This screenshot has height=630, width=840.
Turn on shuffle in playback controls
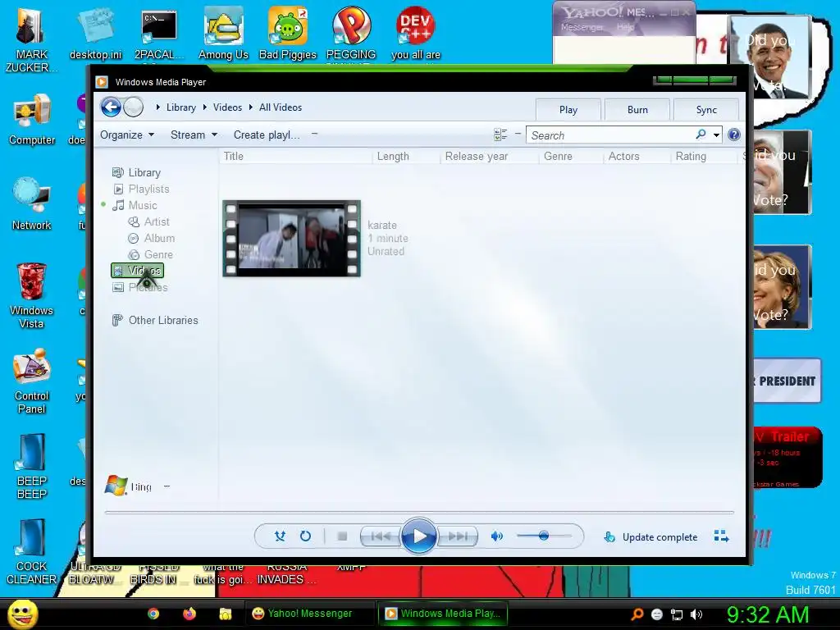[280, 536]
